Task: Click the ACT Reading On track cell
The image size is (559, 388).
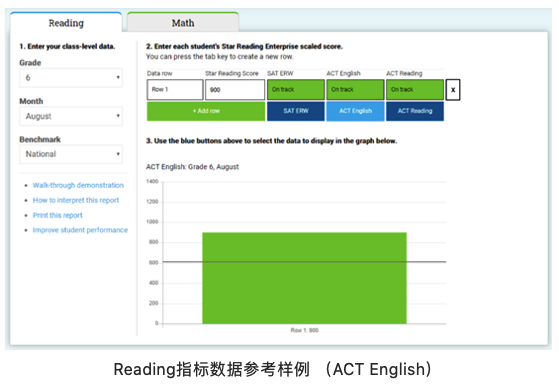Action: tap(415, 90)
